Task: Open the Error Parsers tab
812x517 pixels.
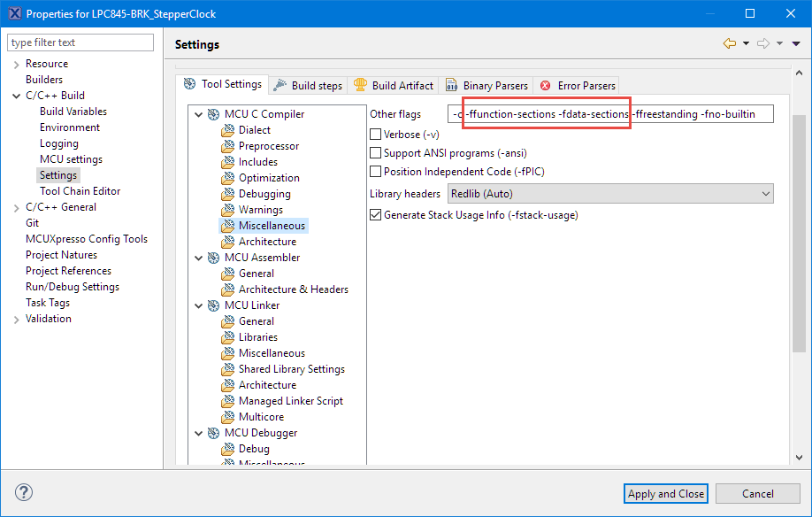Action: click(x=578, y=85)
